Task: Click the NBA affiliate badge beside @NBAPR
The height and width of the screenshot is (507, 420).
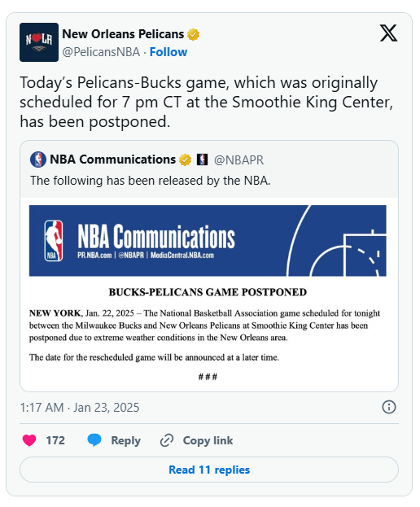Action: click(x=203, y=160)
